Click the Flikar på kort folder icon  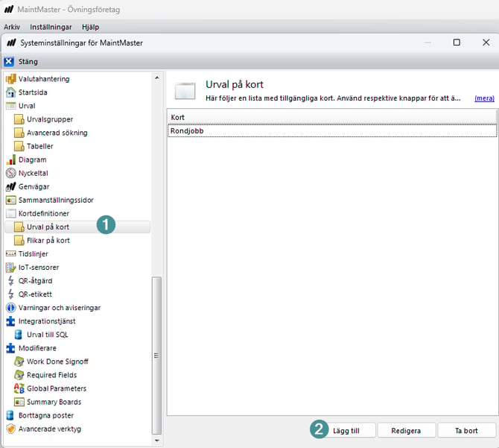pos(19,240)
